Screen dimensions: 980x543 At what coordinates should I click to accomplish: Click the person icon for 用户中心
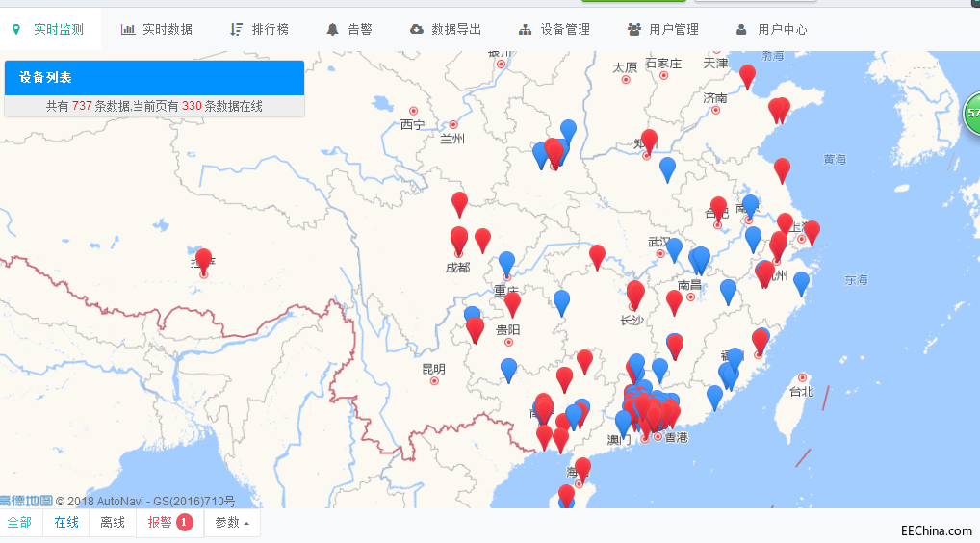point(742,30)
